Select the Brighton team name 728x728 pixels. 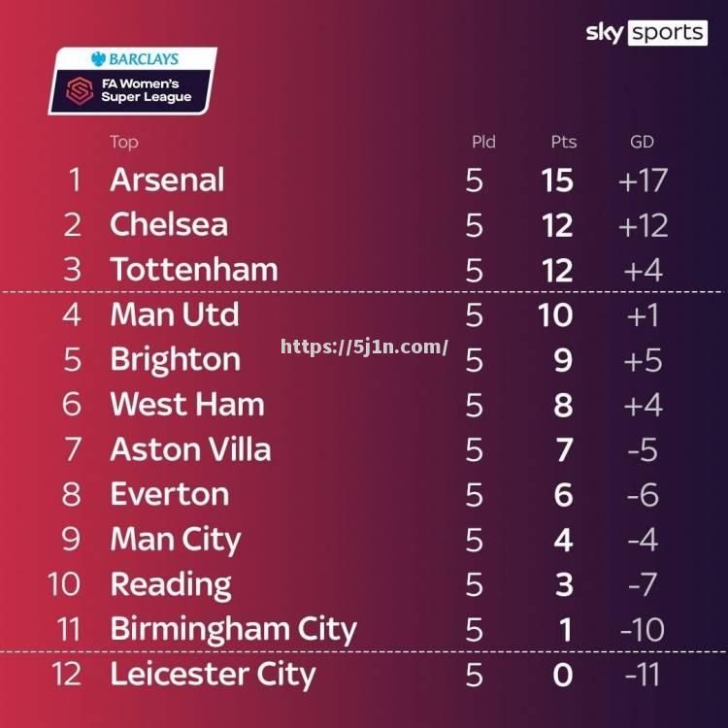[x=175, y=360]
